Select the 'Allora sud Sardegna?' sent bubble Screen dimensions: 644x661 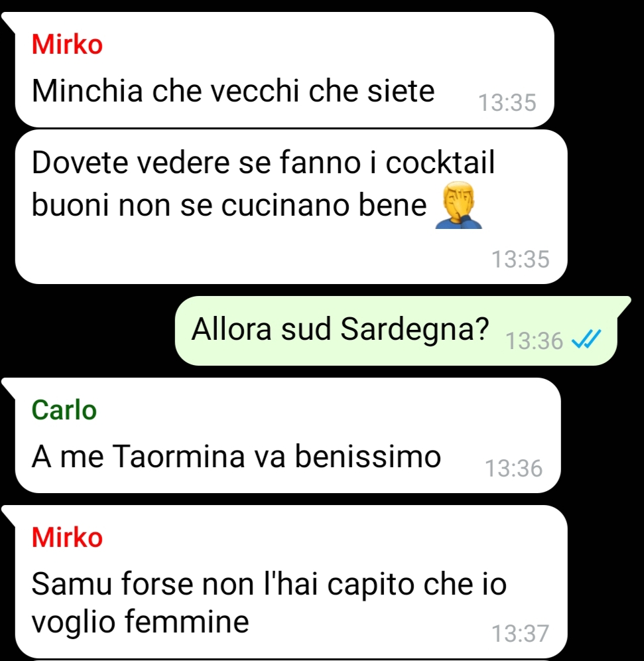(396, 331)
